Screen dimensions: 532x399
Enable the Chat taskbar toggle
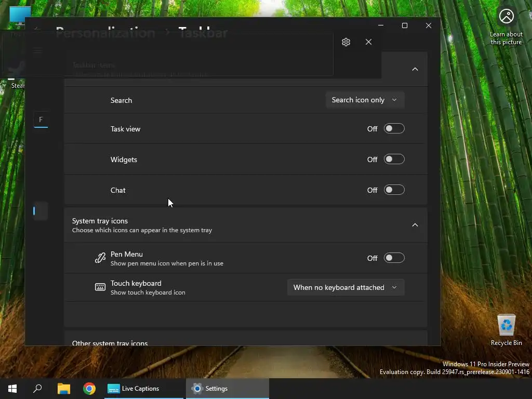coord(394,190)
